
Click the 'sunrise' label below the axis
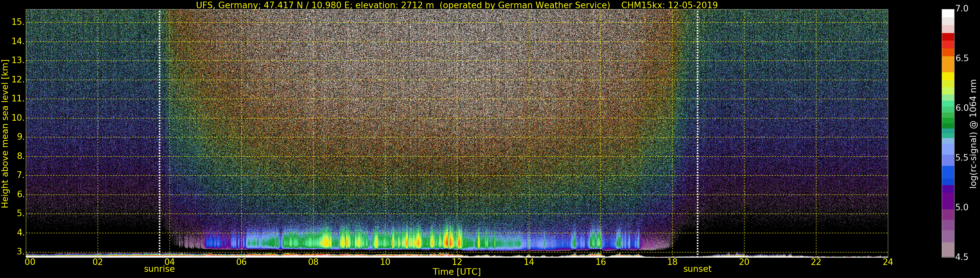pos(159,269)
